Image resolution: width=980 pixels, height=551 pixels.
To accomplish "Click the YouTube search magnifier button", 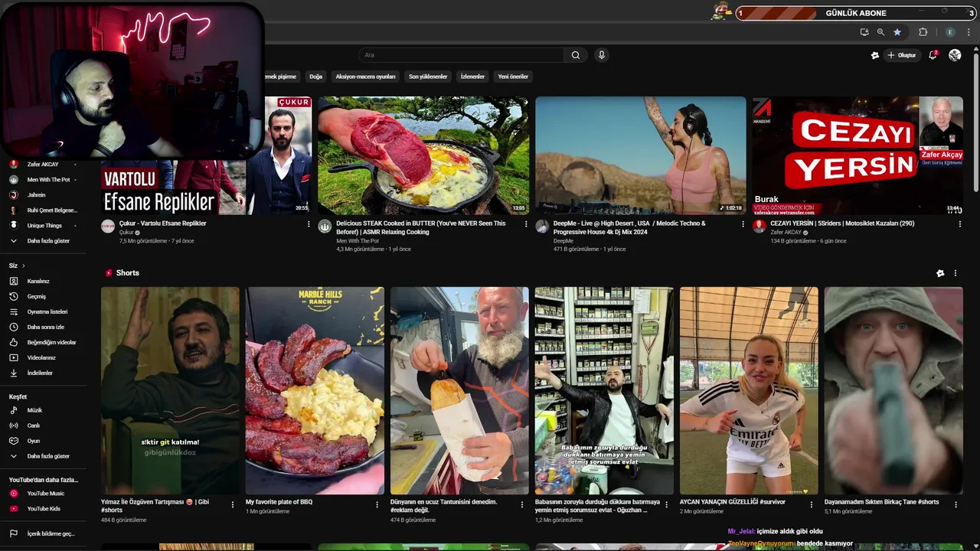I will pos(576,55).
